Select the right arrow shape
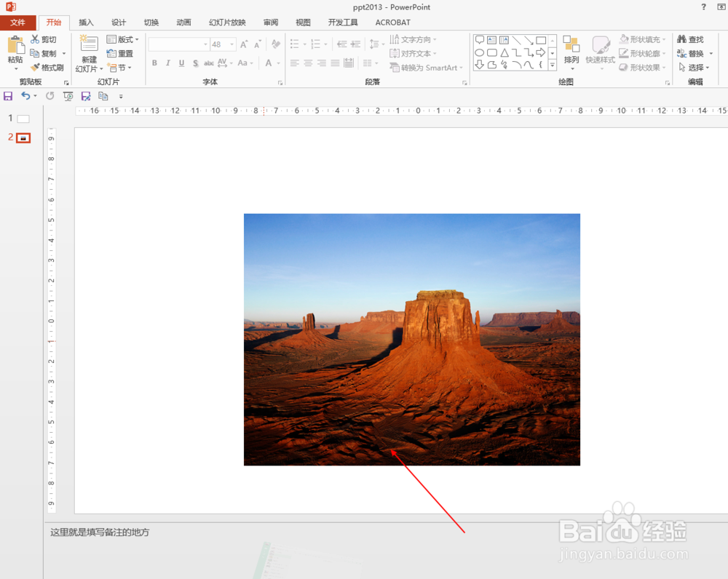The image size is (728, 579). point(540,52)
